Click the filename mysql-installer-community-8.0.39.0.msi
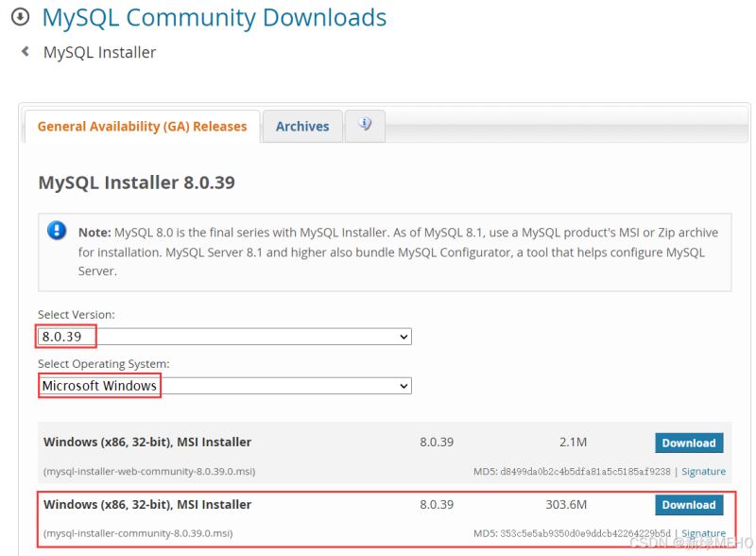756x556 pixels. click(x=138, y=533)
